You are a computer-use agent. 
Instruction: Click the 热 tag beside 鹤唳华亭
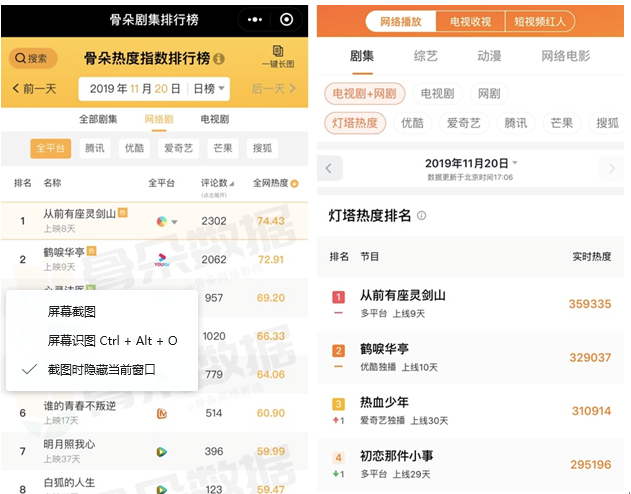(92, 251)
